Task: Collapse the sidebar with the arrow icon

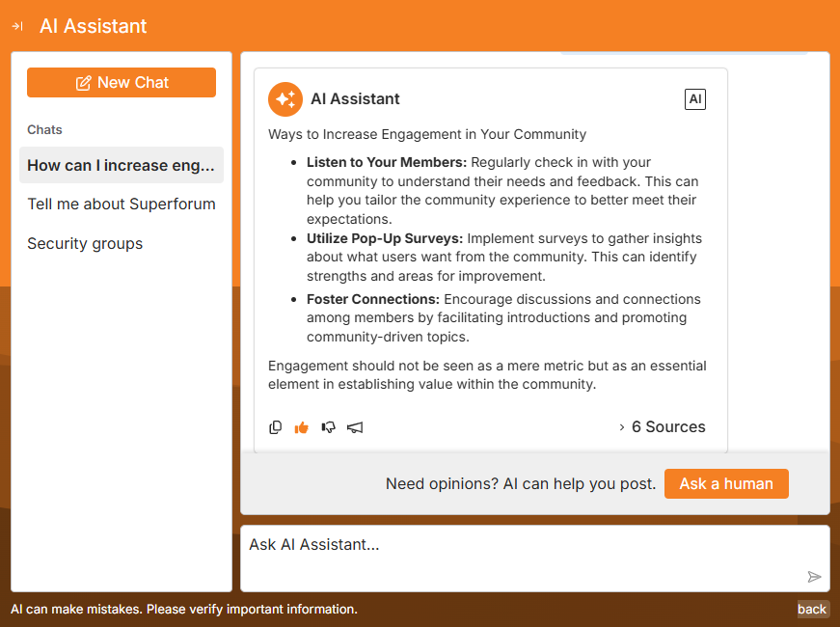Action: 17,26
